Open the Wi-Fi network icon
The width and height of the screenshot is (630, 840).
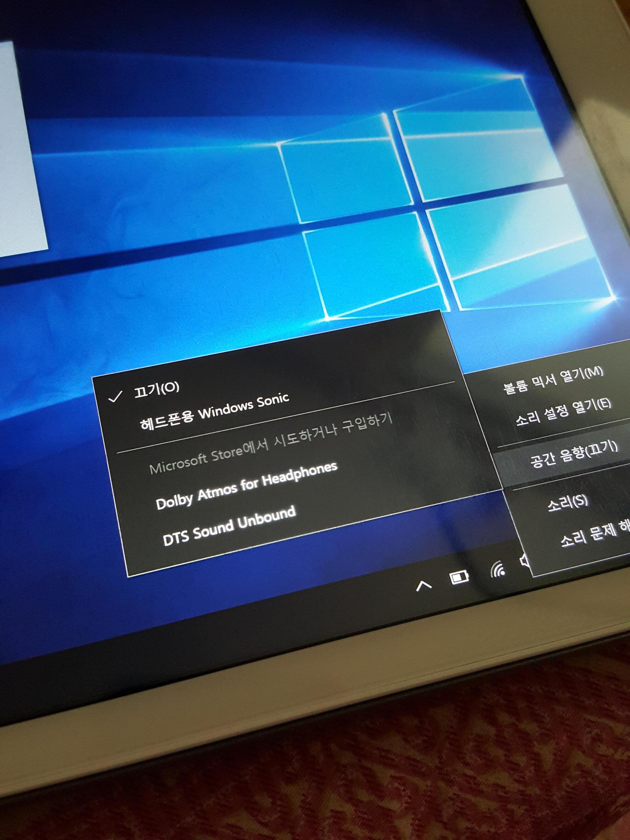498,570
